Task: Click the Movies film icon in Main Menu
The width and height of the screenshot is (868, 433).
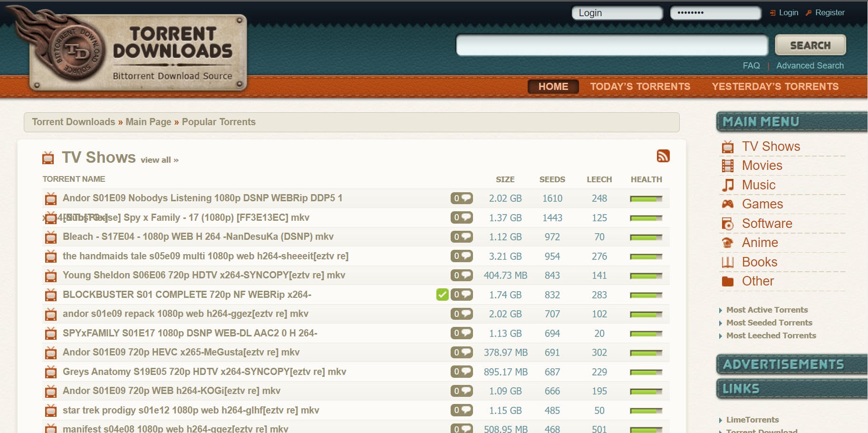Action: pyautogui.click(x=727, y=166)
